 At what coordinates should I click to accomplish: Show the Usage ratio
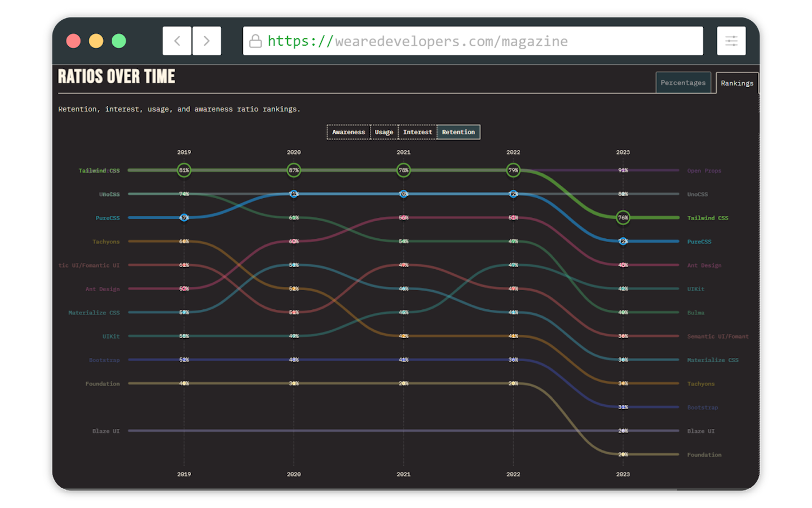click(384, 132)
